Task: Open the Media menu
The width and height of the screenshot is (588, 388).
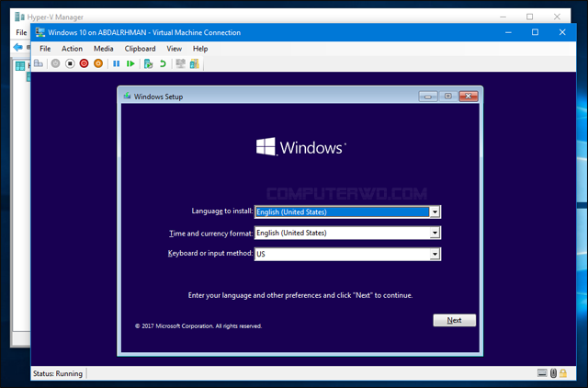Action: click(104, 49)
